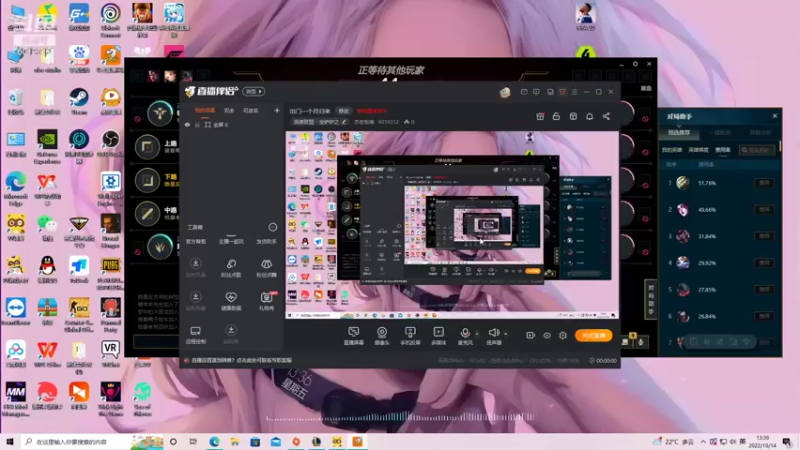Image resolution: width=800 pixels, height=450 pixels.
Task: Click the use button for the 31.84% hero
Action: [764, 236]
